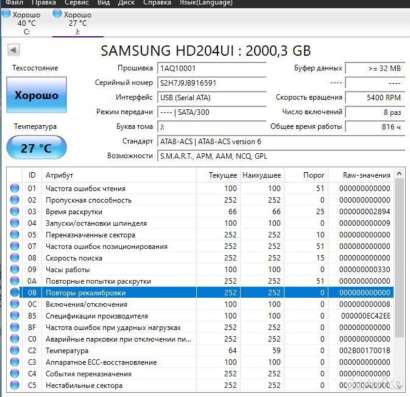Click the status icon for attribute 0A
Screen dimensions: 410x397
pyautogui.click(x=14, y=281)
